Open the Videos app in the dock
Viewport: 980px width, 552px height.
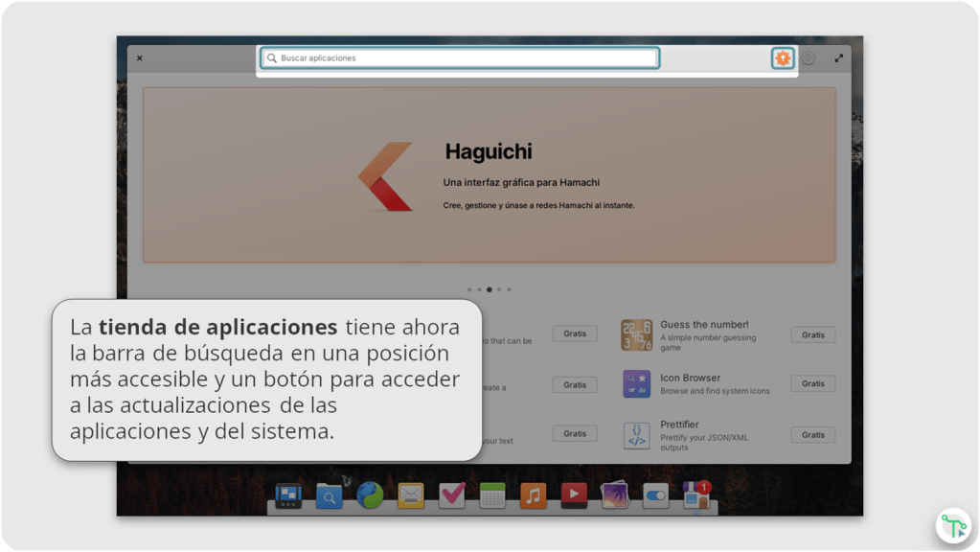pyautogui.click(x=574, y=495)
